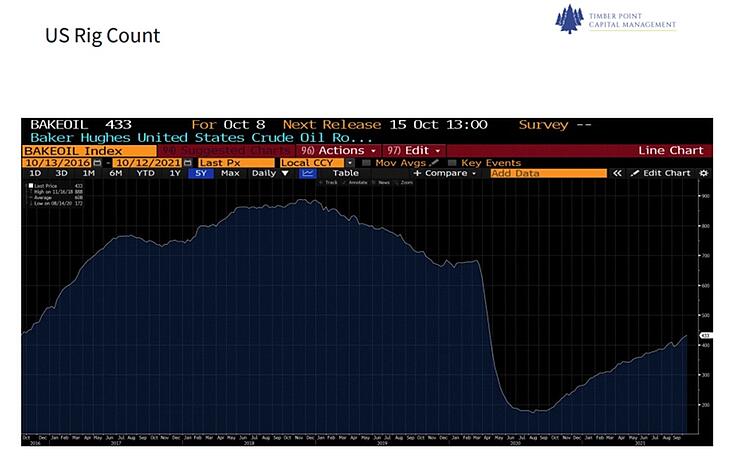Screen dimensions: 737x475
Task: Click the BAKEOIL Index security field
Action: pos(89,151)
